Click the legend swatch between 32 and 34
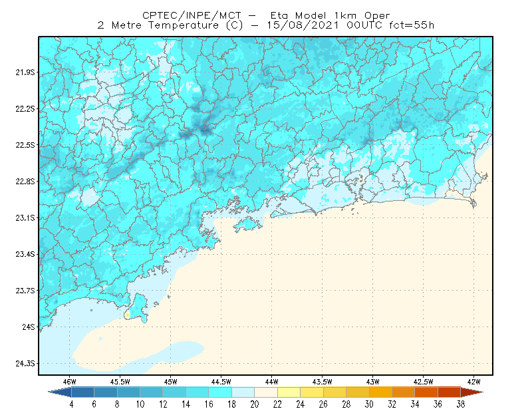Screen dimensions: 532x411 click(404, 392)
